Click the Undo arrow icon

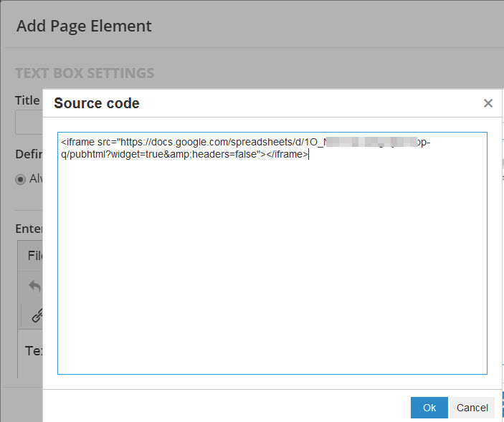point(34,287)
